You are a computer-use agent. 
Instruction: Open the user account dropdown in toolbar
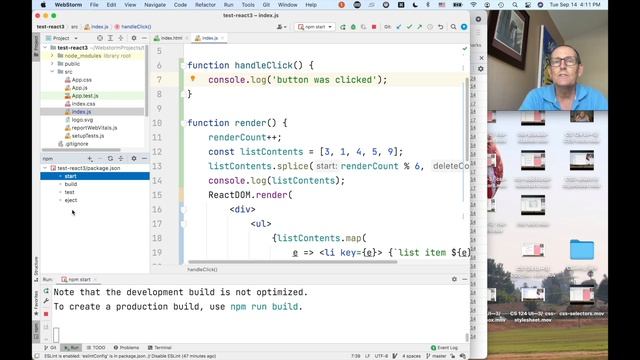point(282,27)
